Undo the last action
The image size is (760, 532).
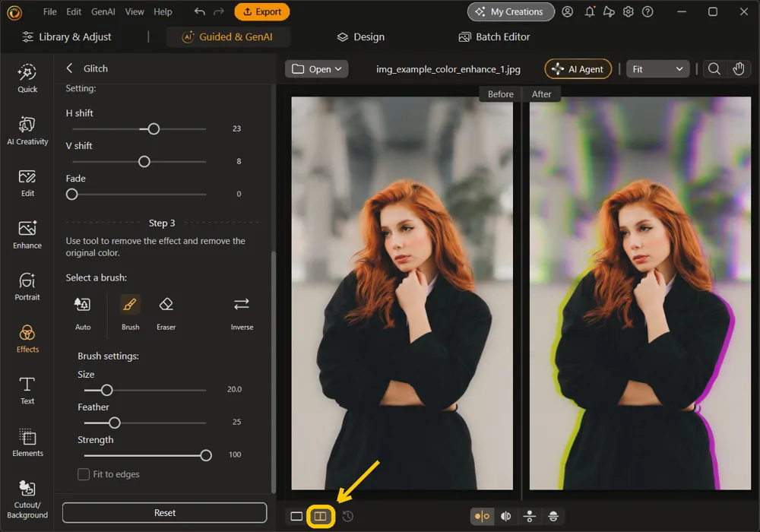pos(200,11)
